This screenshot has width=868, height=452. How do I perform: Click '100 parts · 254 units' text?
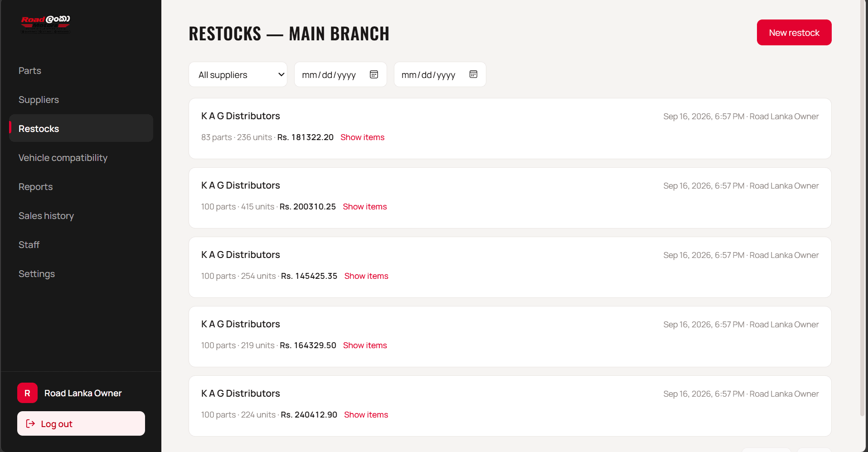(x=238, y=276)
